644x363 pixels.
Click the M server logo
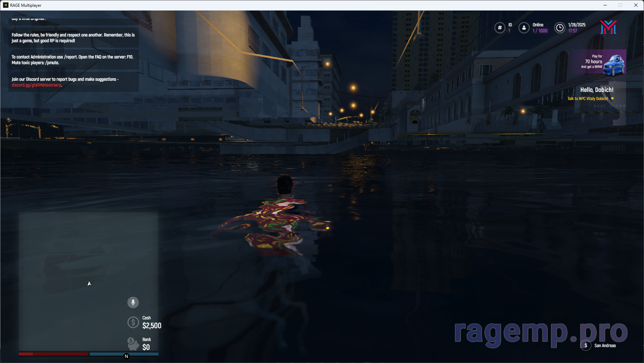tap(608, 27)
